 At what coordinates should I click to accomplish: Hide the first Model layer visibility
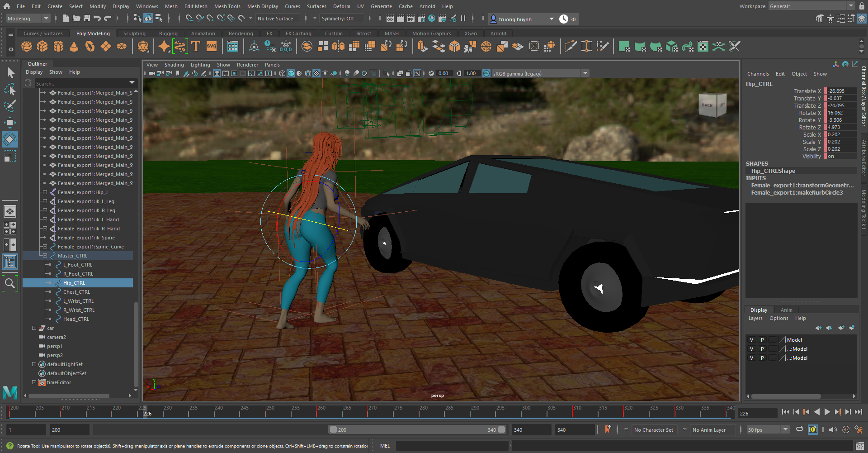(x=752, y=339)
